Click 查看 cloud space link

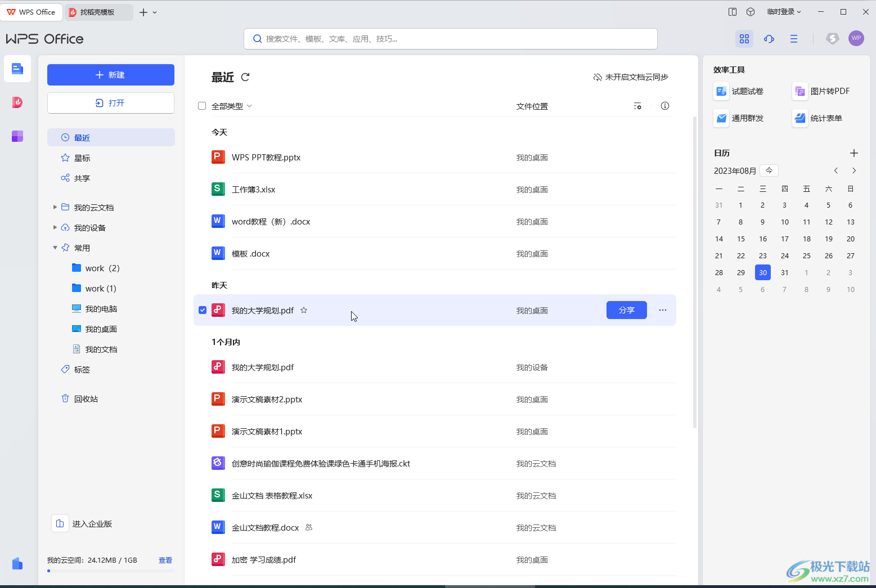tap(165, 560)
